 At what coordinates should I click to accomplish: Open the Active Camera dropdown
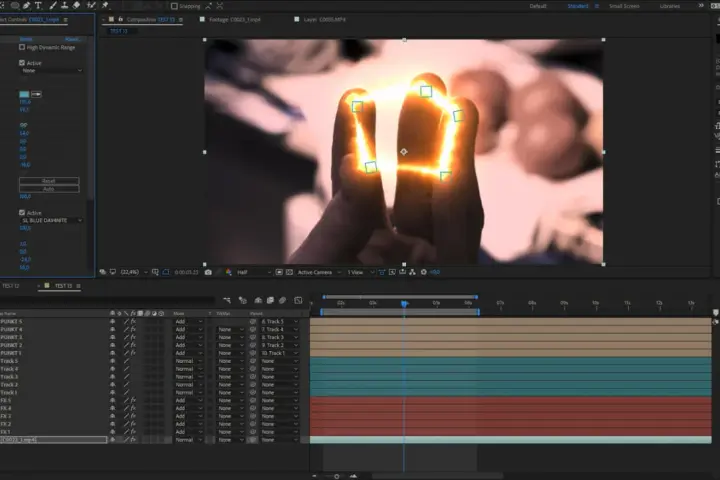click(x=319, y=272)
